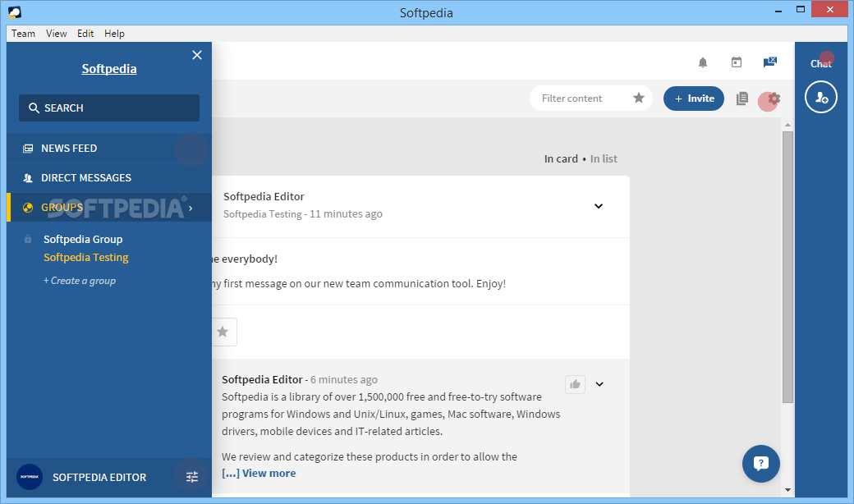Switch to 'In card' view

pyautogui.click(x=561, y=159)
